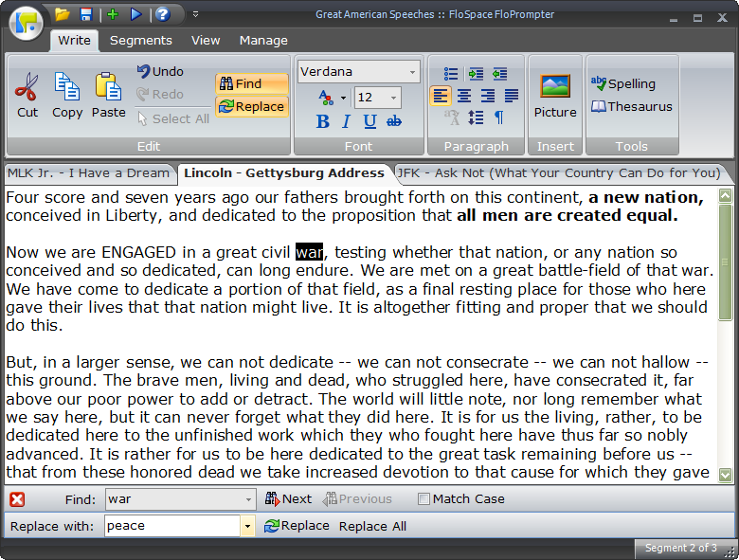Screen dimensions: 739x560
Task: Toggle the Replace bar button in ribbon
Action: [252, 106]
